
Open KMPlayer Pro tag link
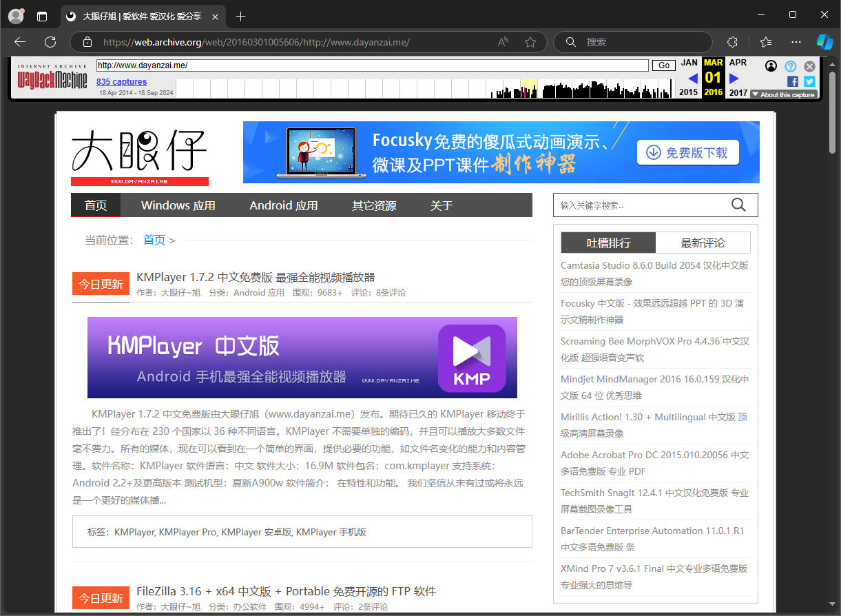tap(189, 532)
